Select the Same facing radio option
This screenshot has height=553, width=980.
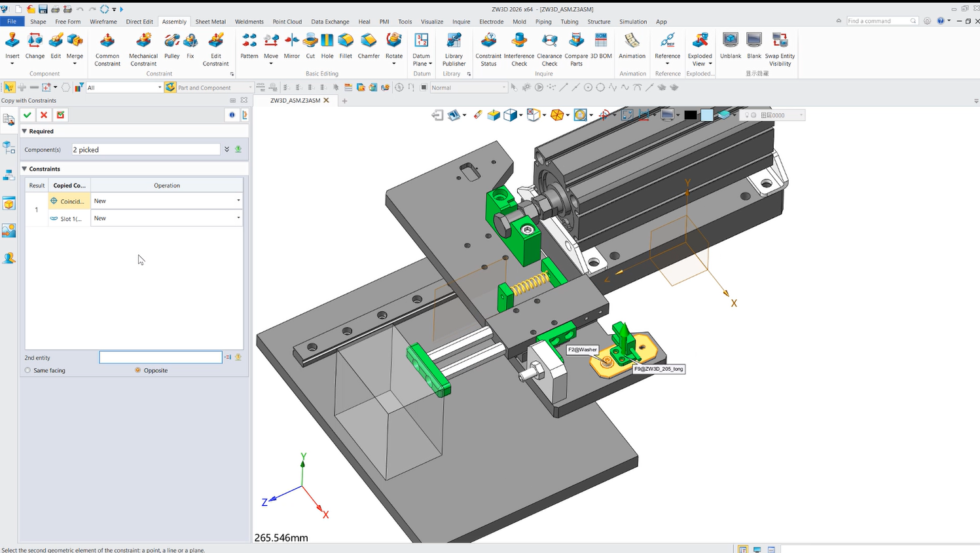(x=27, y=370)
